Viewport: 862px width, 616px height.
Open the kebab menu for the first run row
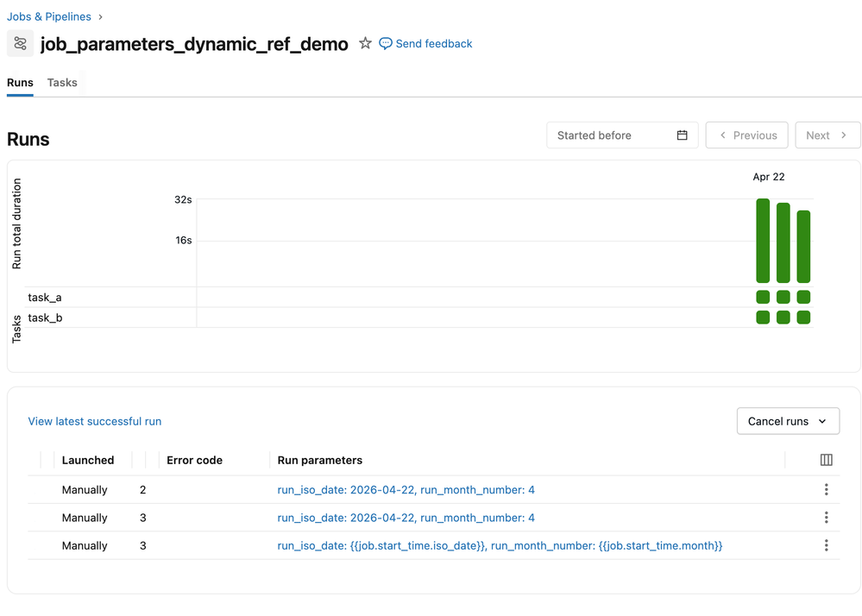point(826,489)
